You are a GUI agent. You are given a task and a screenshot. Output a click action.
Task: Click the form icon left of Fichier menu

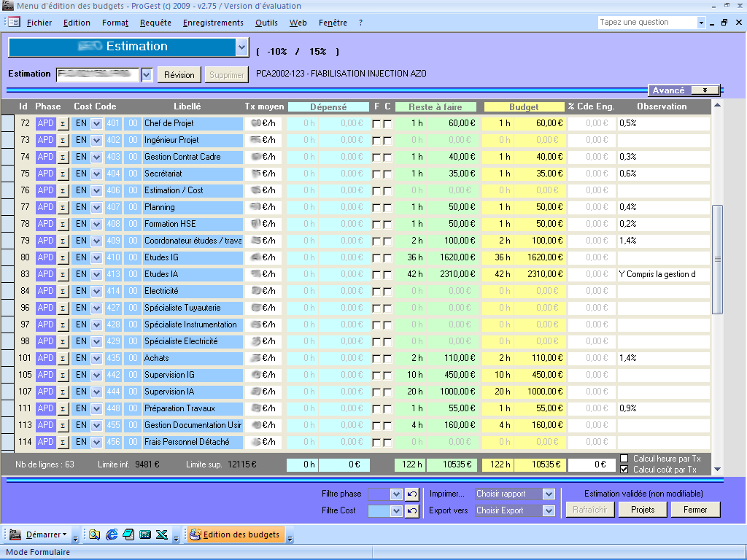coord(14,22)
